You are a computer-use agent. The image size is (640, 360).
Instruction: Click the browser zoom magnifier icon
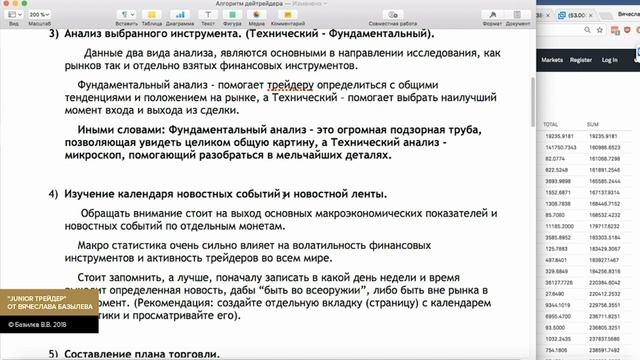tap(587, 30)
